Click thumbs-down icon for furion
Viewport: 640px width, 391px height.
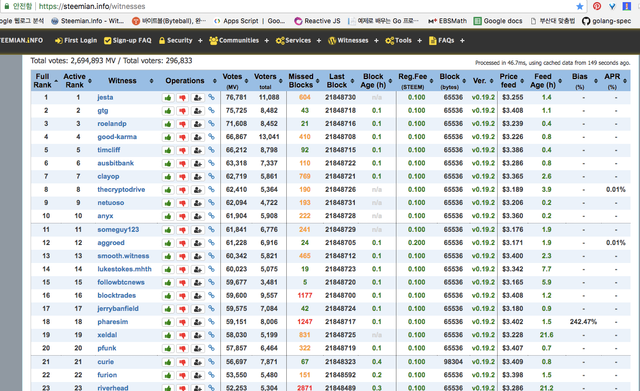(182, 375)
